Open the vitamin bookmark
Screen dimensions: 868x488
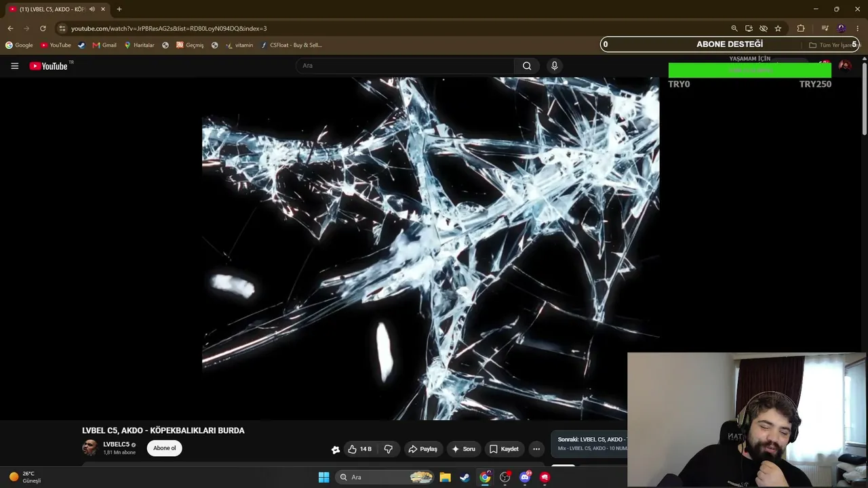239,45
